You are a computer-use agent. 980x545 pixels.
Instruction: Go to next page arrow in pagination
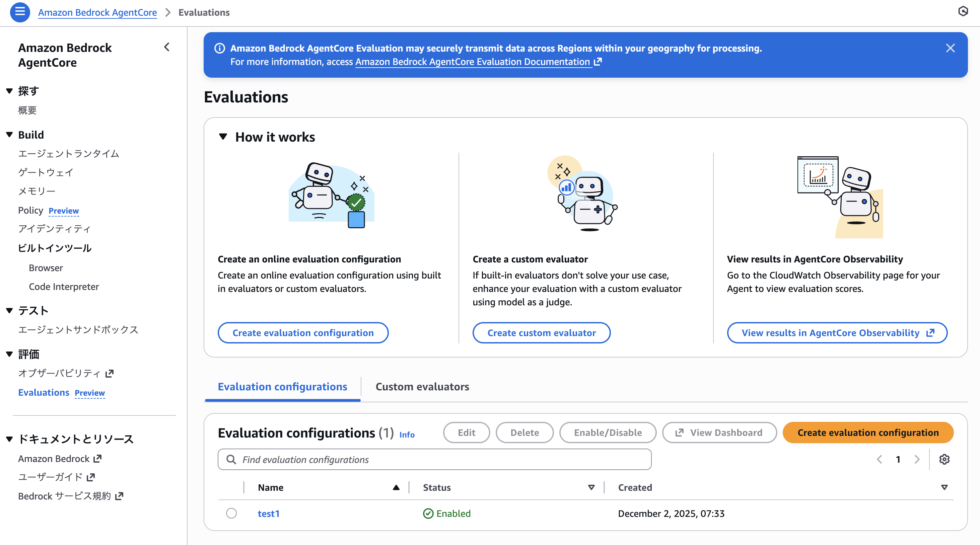[917, 459]
